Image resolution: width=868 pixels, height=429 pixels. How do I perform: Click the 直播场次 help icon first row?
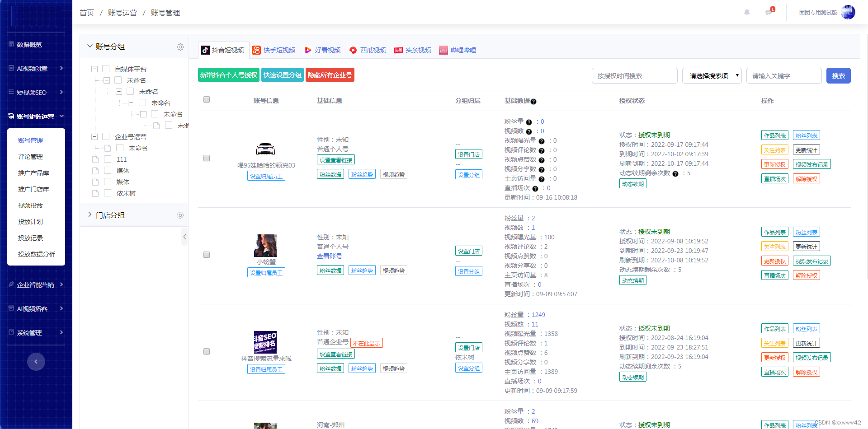coord(535,188)
